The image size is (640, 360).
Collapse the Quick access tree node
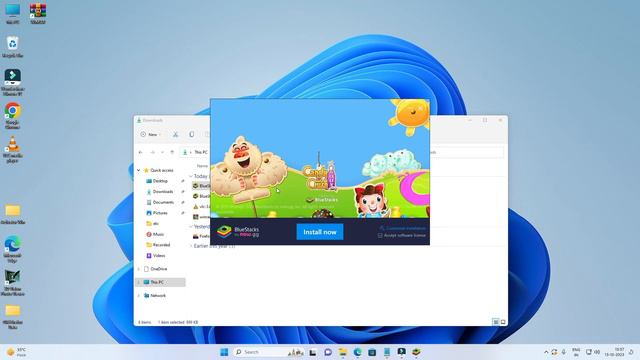click(139, 170)
